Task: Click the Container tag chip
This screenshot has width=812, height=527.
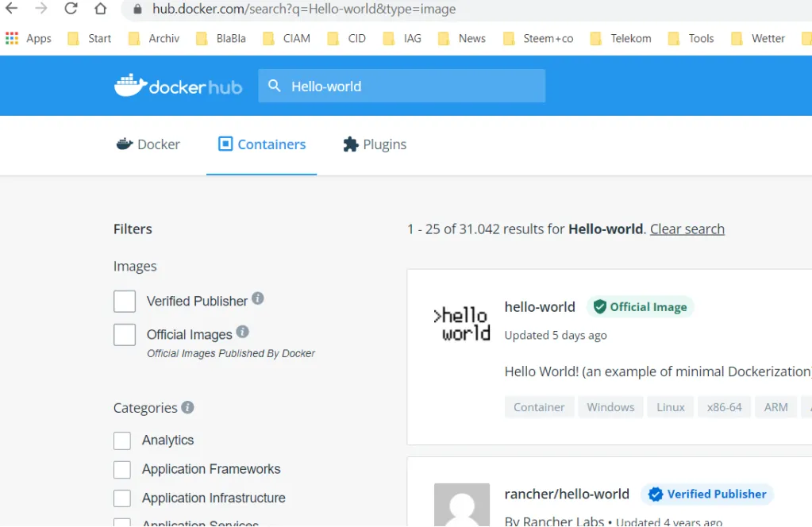Action: tap(539, 407)
